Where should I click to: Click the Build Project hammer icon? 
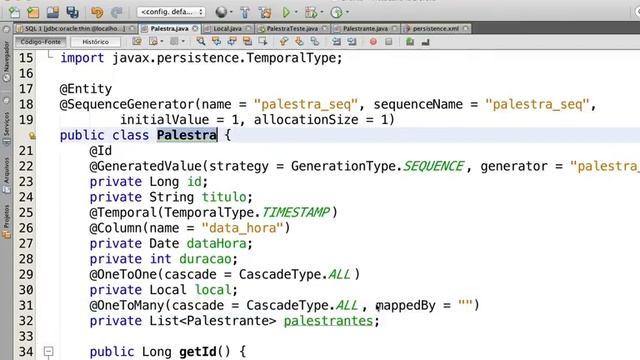(x=245, y=12)
